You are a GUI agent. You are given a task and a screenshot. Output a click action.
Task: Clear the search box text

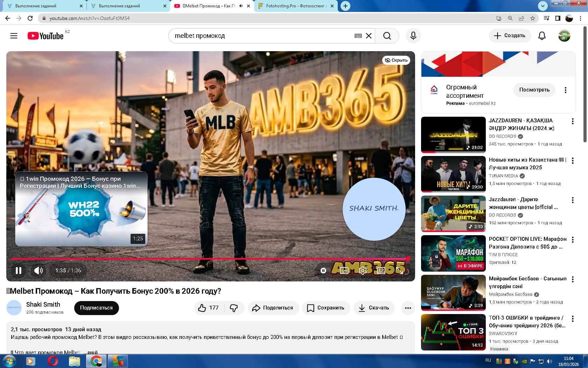point(369,36)
